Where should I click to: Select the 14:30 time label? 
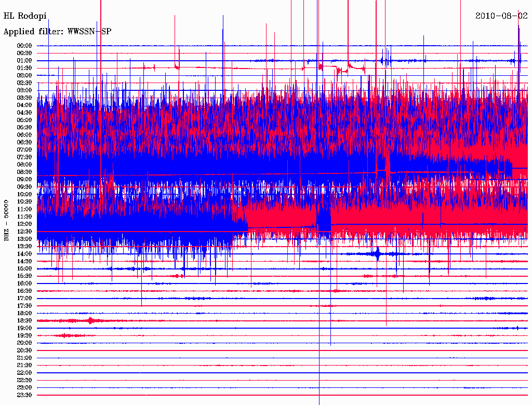click(x=24, y=262)
